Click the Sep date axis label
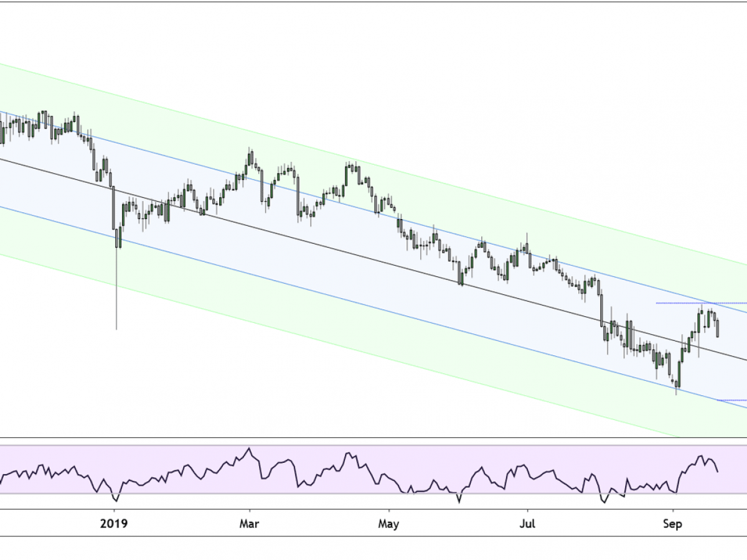Image resolution: width=747 pixels, height=560 pixels. pos(672,524)
